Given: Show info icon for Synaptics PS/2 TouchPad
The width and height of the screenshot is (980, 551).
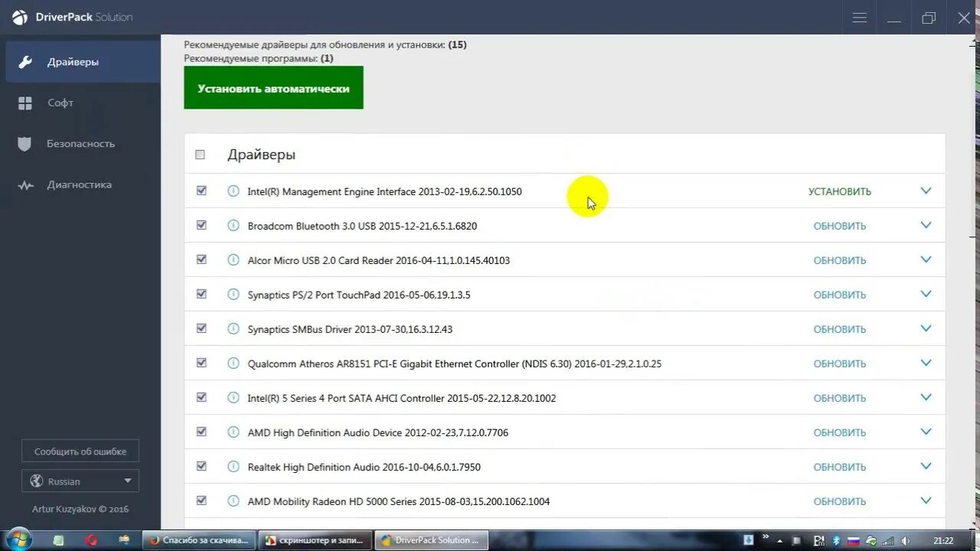Looking at the screenshot, I should click(234, 295).
